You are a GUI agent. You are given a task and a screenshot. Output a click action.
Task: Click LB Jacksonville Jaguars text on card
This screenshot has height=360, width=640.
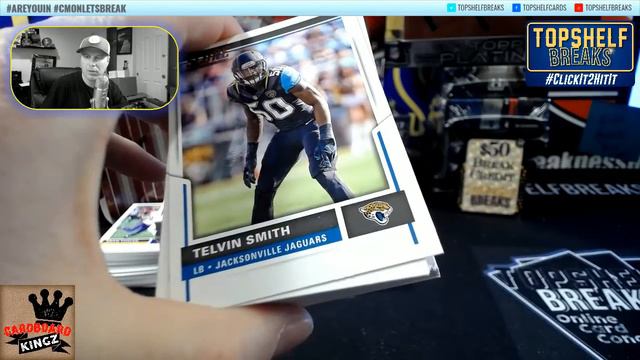[x=260, y=254]
